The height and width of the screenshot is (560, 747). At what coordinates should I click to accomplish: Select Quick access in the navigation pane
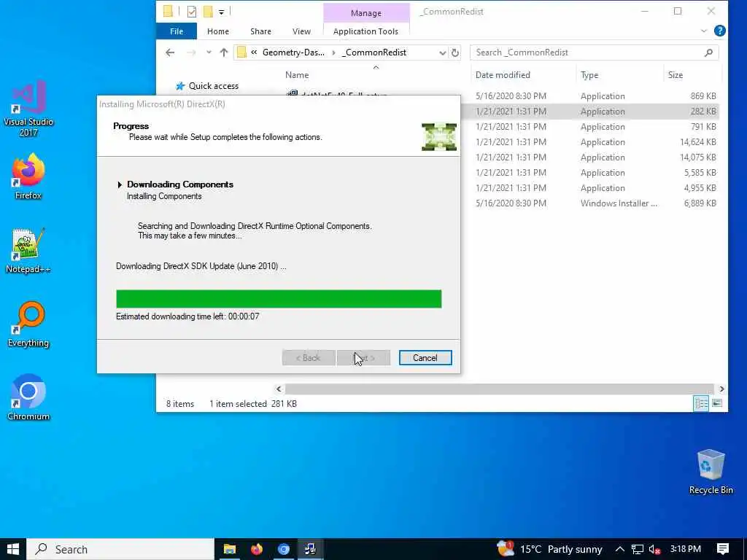pos(214,86)
